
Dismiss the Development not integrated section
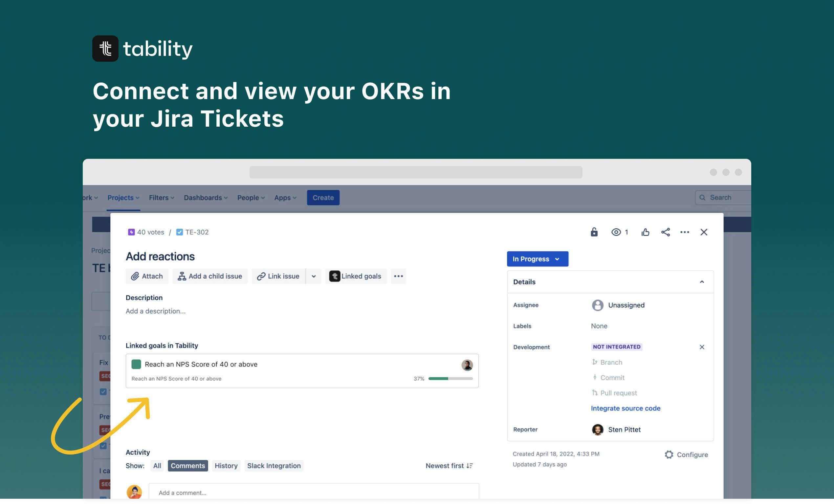click(702, 347)
